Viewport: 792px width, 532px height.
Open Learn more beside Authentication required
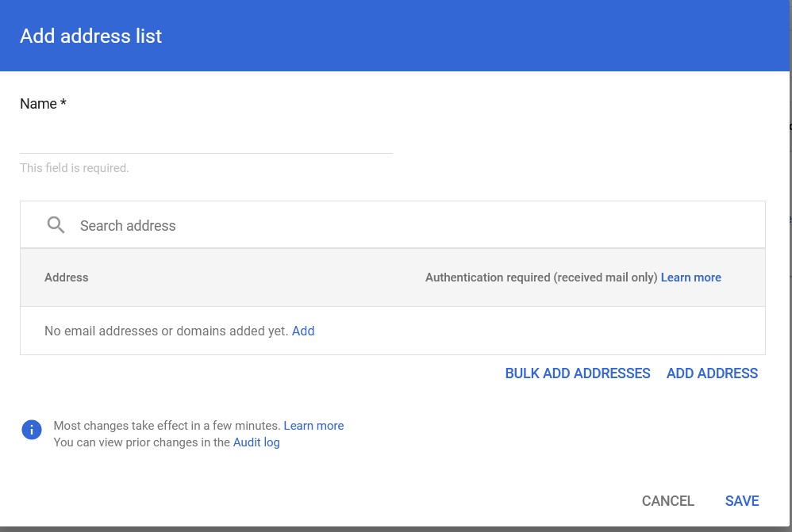point(690,277)
